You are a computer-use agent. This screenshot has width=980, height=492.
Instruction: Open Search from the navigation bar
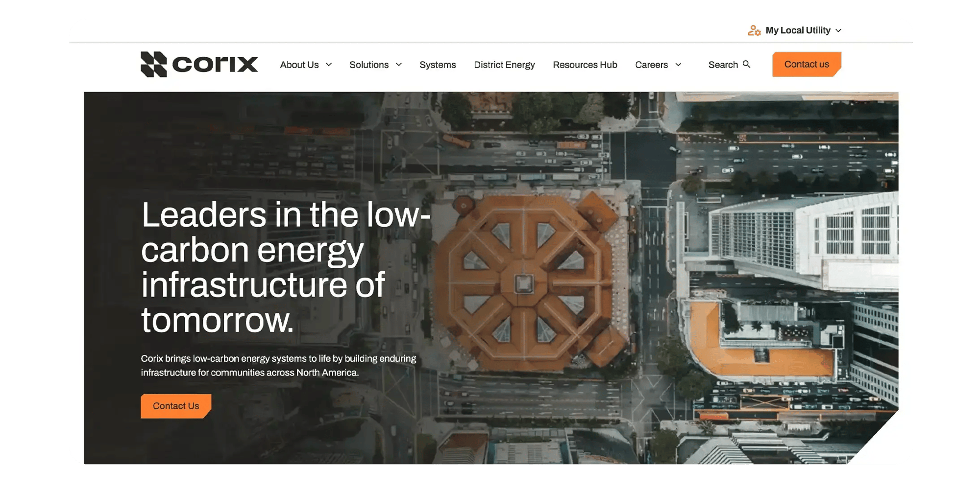(x=729, y=64)
